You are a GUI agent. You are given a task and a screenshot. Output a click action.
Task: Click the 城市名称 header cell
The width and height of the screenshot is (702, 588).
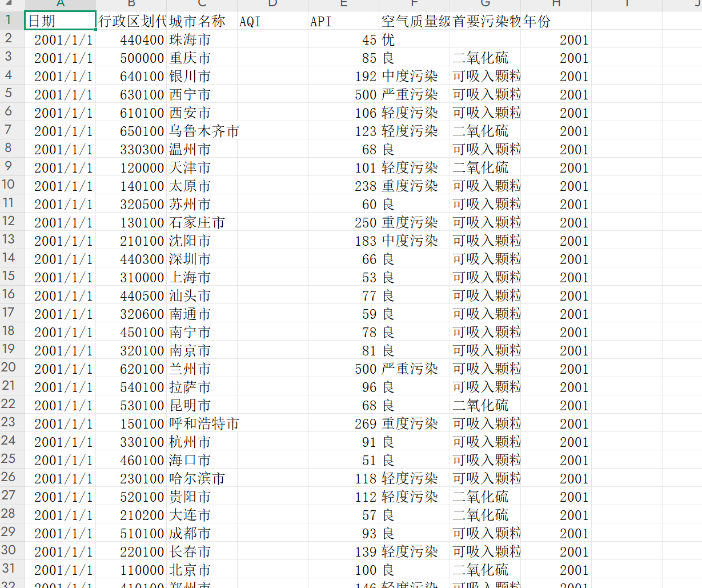(x=202, y=21)
